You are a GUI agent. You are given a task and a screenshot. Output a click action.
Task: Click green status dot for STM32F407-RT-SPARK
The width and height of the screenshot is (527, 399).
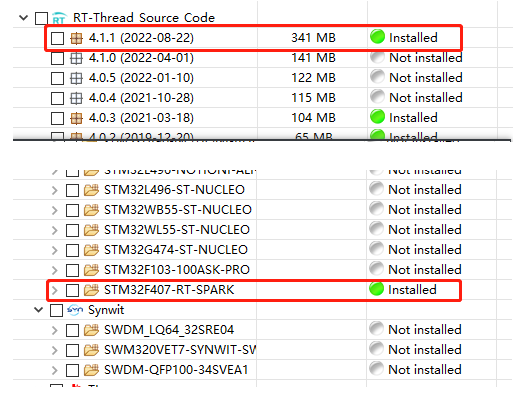(x=376, y=289)
